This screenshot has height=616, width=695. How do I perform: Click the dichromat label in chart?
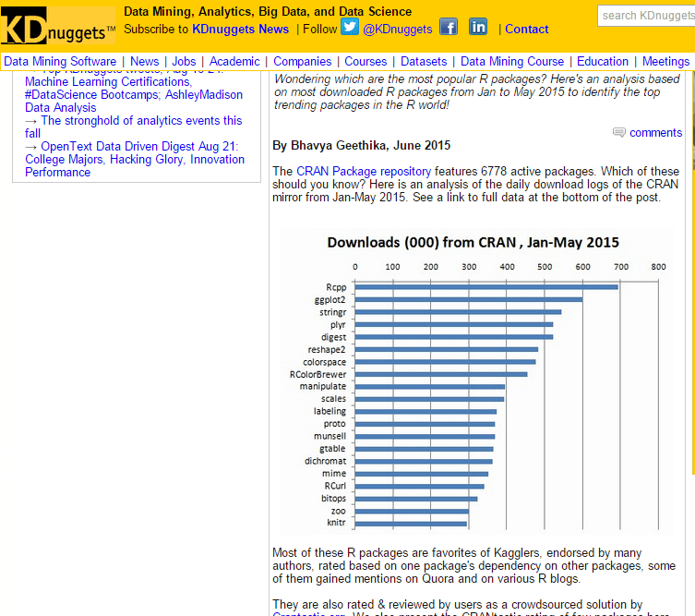[325, 461]
